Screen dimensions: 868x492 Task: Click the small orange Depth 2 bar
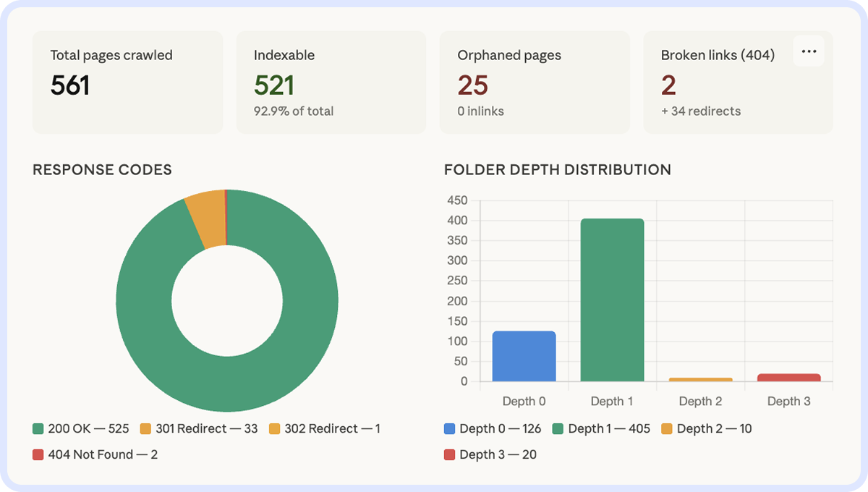700,379
